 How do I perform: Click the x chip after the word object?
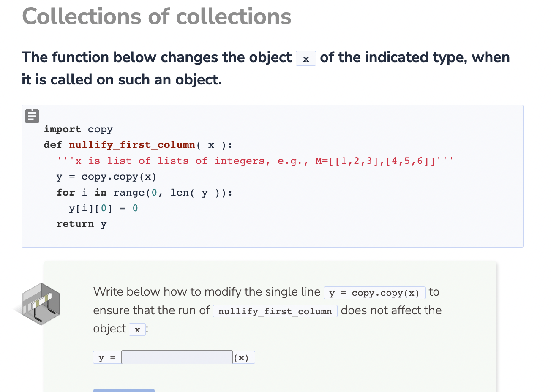coord(137,329)
